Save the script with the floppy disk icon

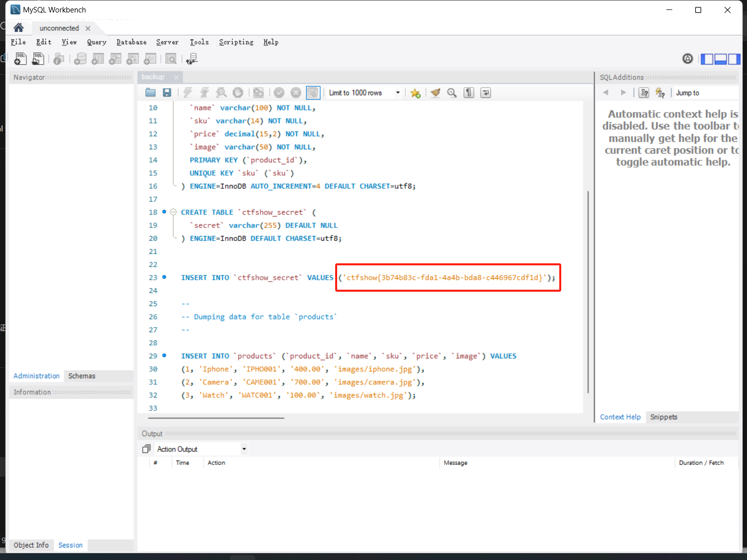[167, 93]
